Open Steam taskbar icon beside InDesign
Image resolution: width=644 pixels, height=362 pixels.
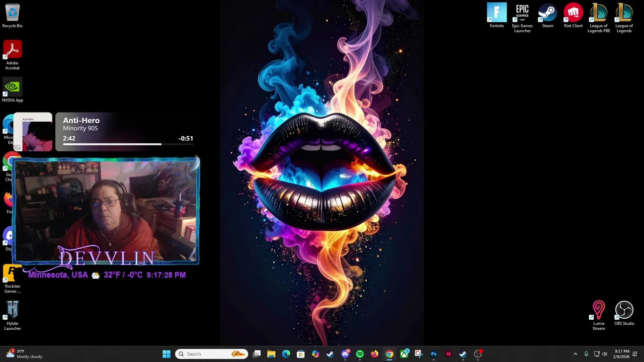[463, 354]
